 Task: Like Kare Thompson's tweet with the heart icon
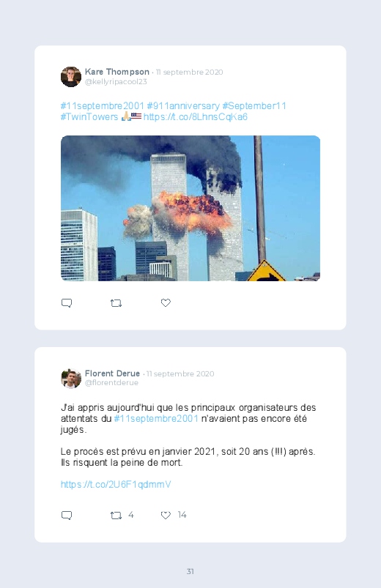pos(166,302)
